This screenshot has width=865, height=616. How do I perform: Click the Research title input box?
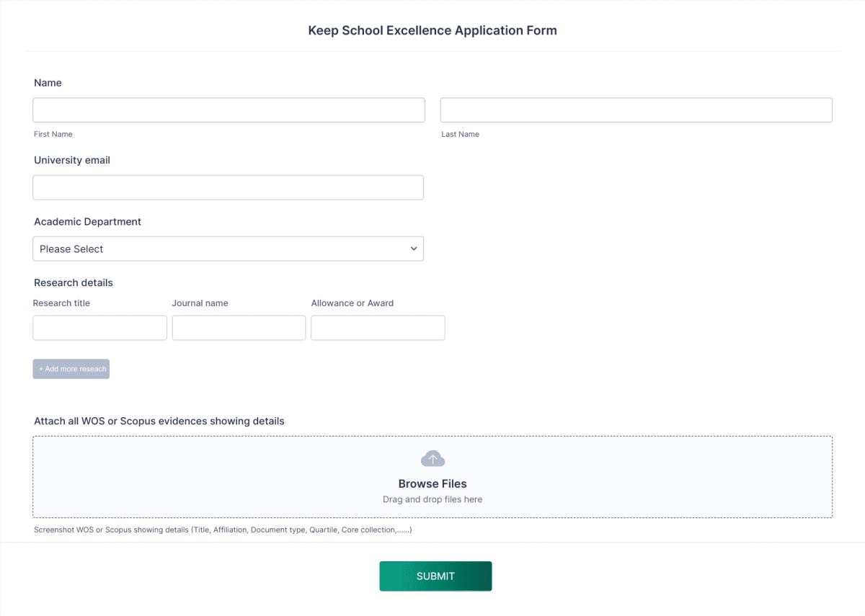coord(99,327)
